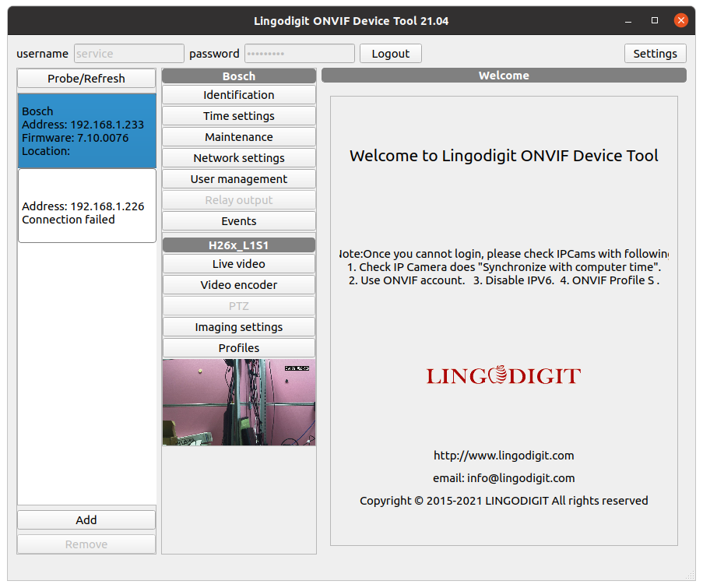Open the Profiles page
Screen dimensions: 703x588
point(239,348)
